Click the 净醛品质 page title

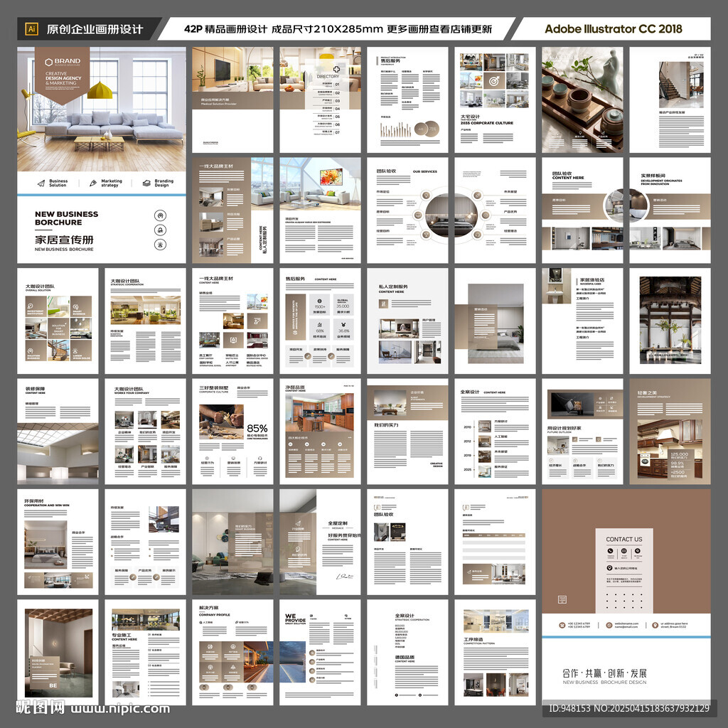click(x=295, y=387)
